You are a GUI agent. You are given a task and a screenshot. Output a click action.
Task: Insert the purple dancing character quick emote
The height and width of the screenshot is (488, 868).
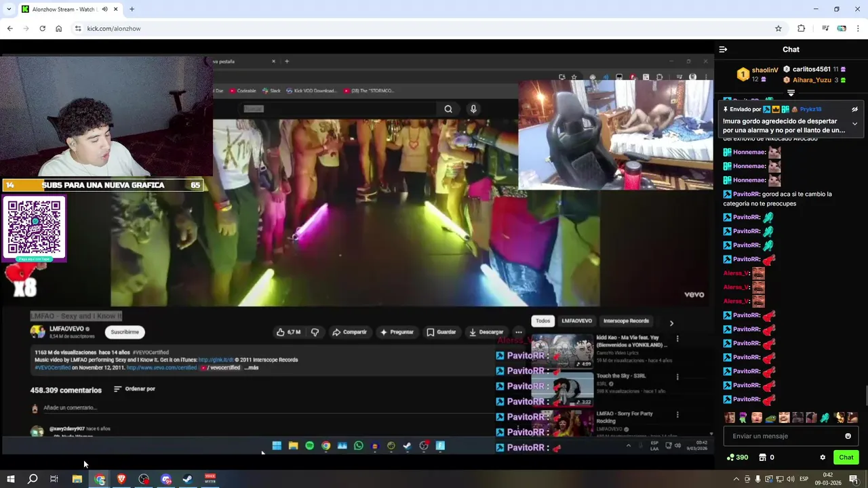tap(743, 418)
